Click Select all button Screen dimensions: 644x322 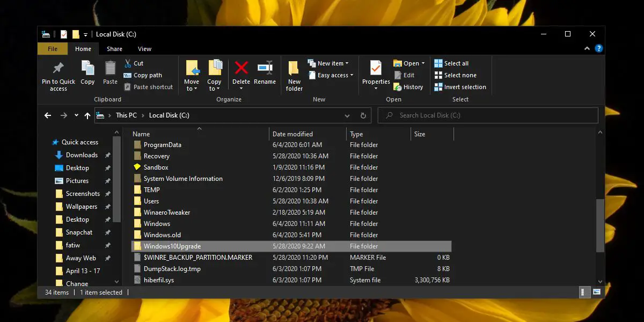(451, 63)
